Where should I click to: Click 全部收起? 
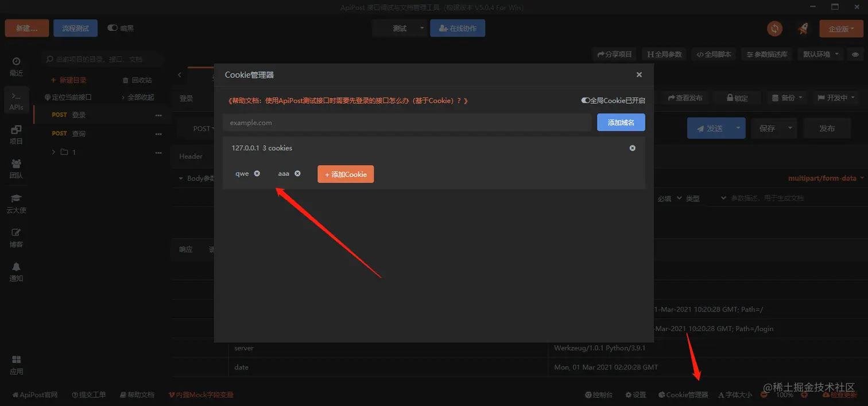pos(138,97)
